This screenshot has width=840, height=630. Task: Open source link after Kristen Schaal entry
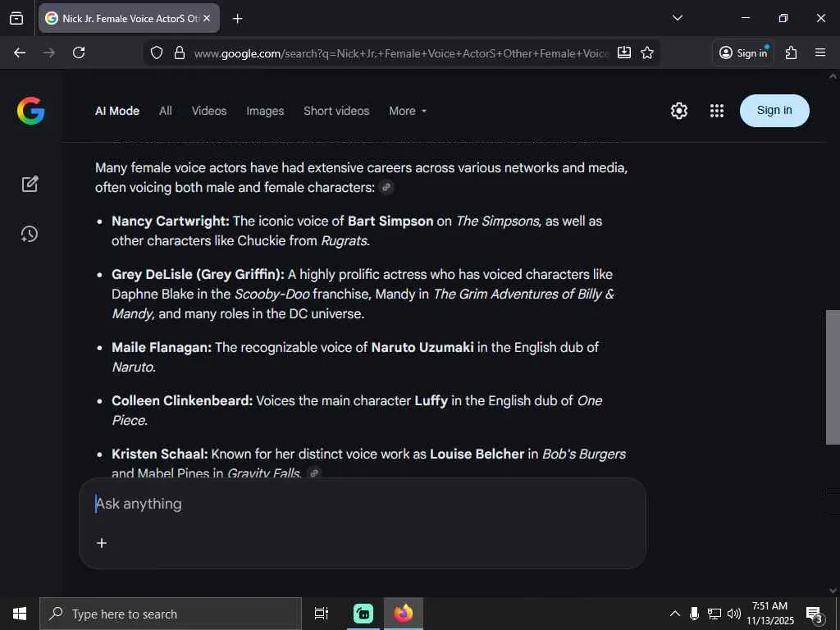pyautogui.click(x=314, y=473)
